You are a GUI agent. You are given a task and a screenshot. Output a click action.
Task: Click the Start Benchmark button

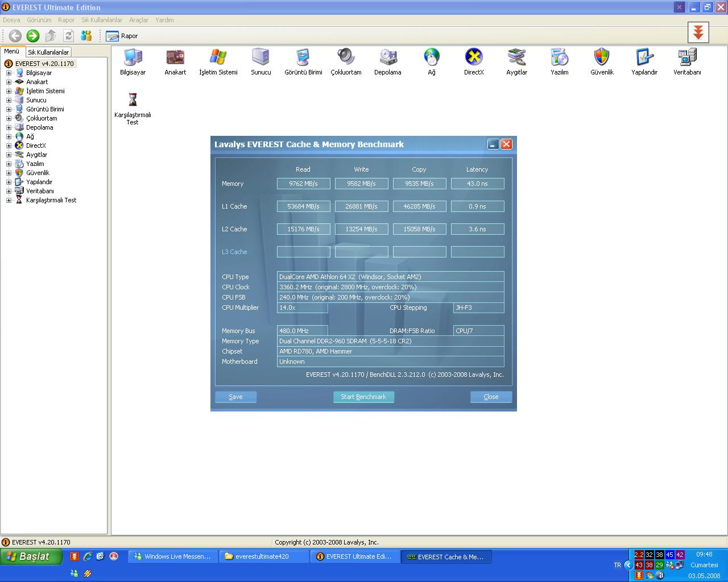tap(363, 397)
